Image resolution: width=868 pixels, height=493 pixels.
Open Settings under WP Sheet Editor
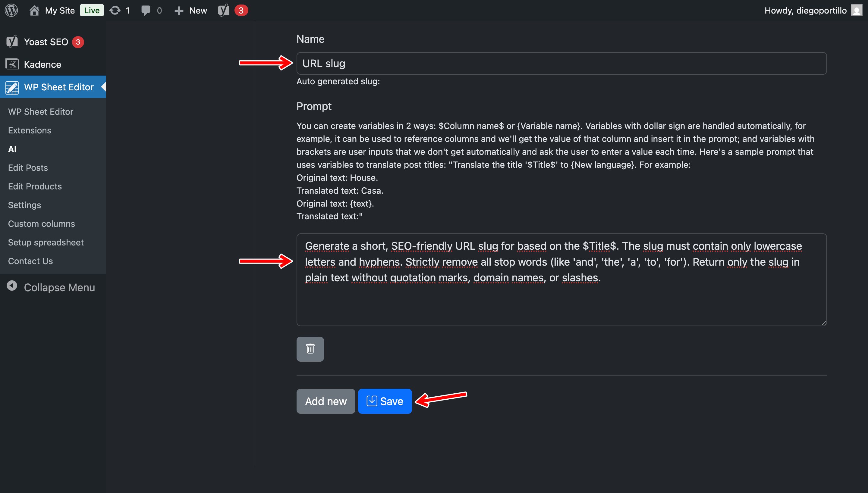click(24, 205)
